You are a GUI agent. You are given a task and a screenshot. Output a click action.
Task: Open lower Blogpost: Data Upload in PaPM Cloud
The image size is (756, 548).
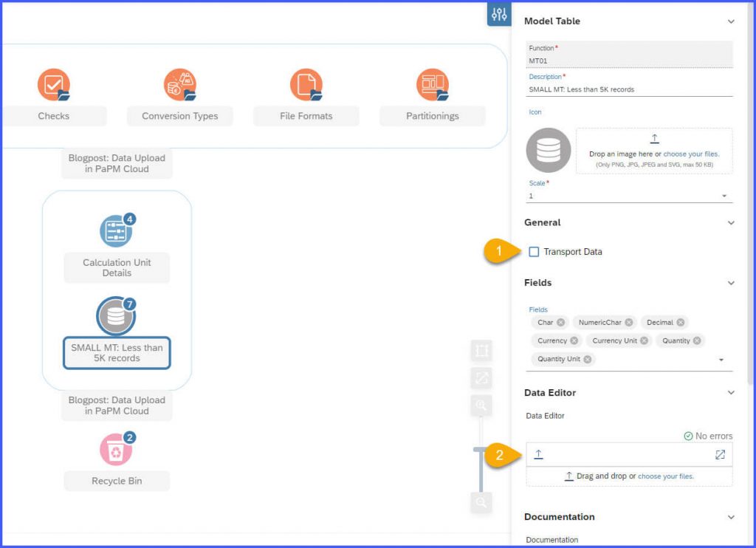coord(117,405)
